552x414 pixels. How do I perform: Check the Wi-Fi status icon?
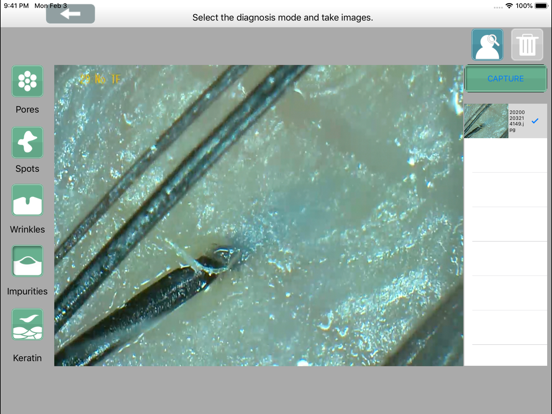pos(509,6)
